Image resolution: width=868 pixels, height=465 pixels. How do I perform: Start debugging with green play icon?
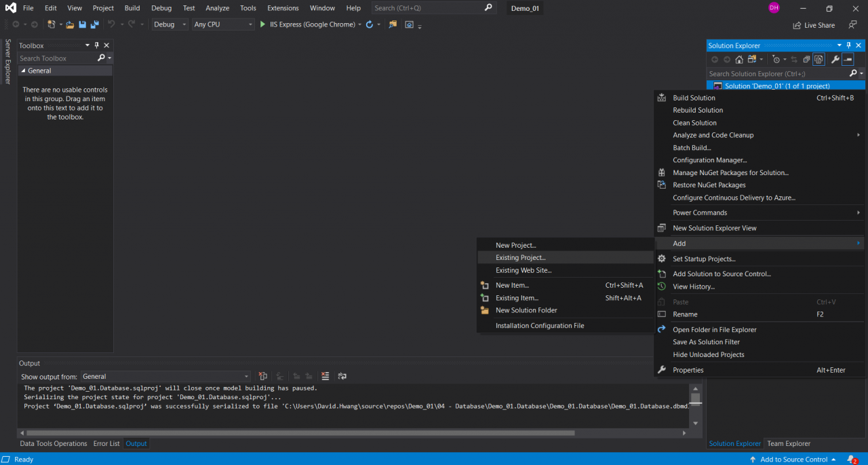[x=262, y=24]
